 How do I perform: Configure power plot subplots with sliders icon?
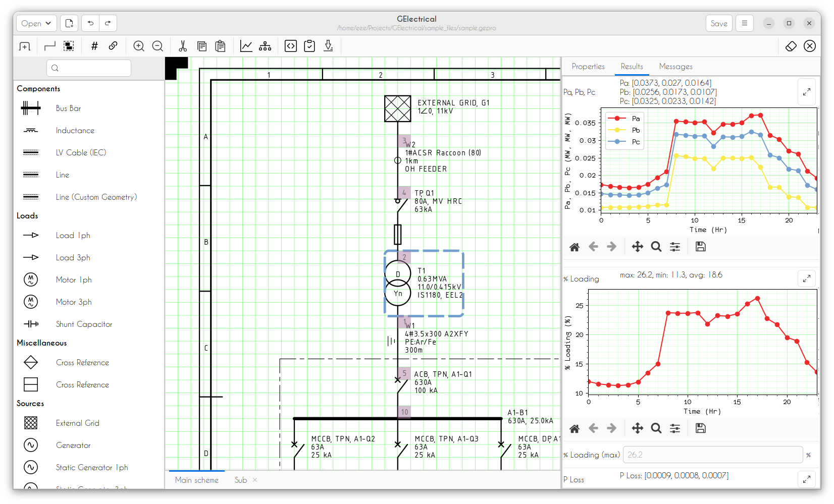click(x=675, y=247)
